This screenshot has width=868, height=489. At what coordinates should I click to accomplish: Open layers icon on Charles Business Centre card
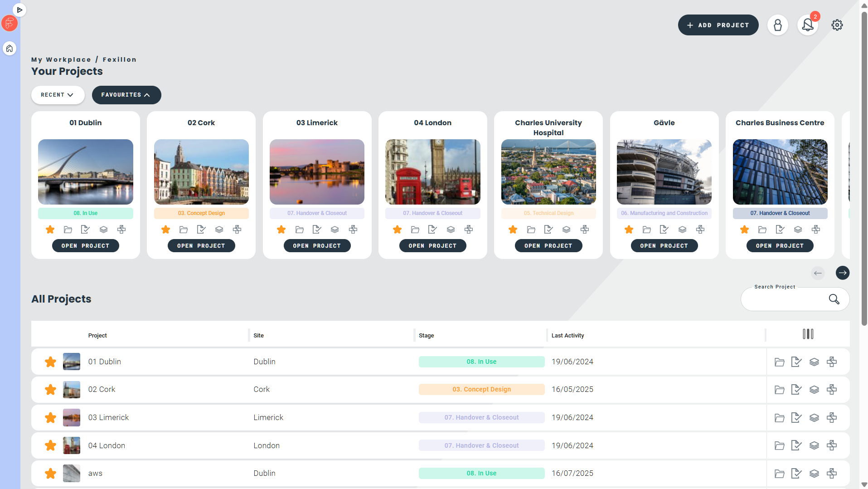pos(798,230)
